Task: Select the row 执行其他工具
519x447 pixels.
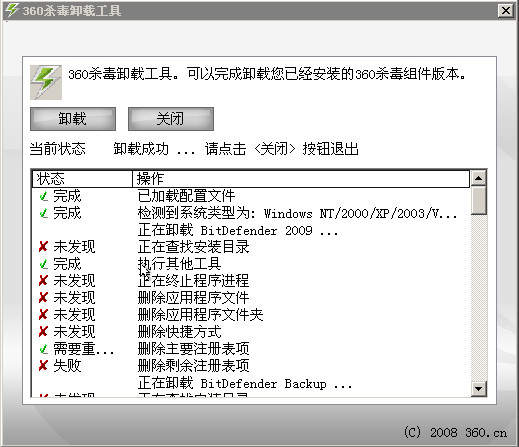Action: [251, 264]
